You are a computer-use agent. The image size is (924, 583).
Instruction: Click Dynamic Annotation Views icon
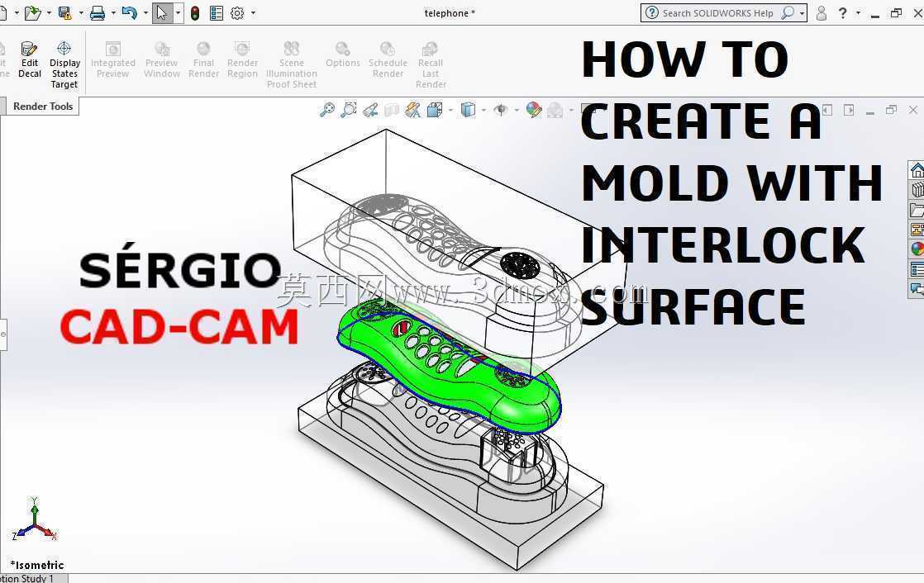click(413, 110)
